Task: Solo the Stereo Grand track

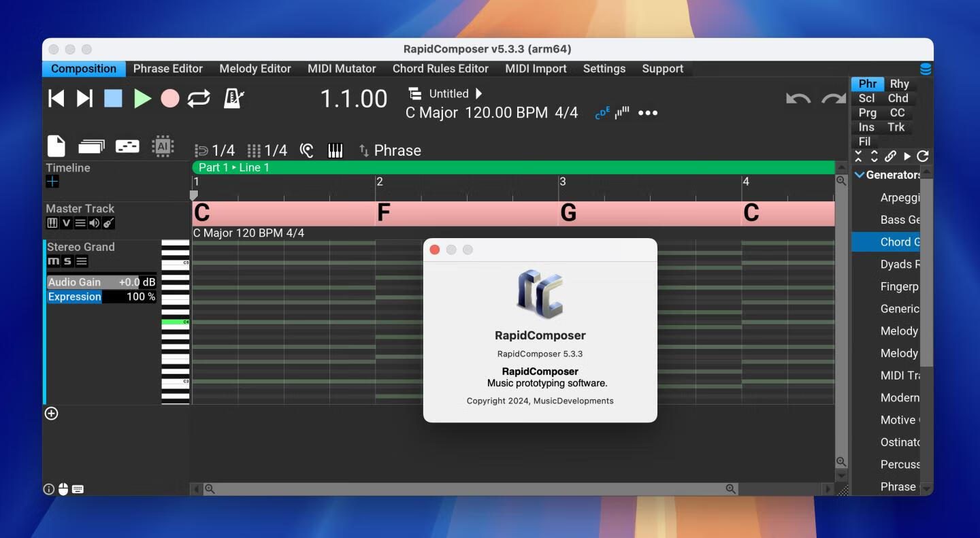Action: [x=67, y=262]
